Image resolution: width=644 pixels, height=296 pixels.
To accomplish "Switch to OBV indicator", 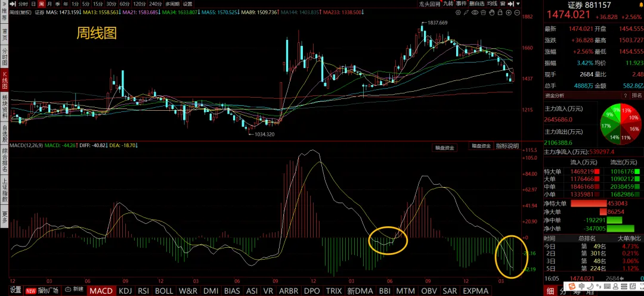I will click(x=429, y=291).
